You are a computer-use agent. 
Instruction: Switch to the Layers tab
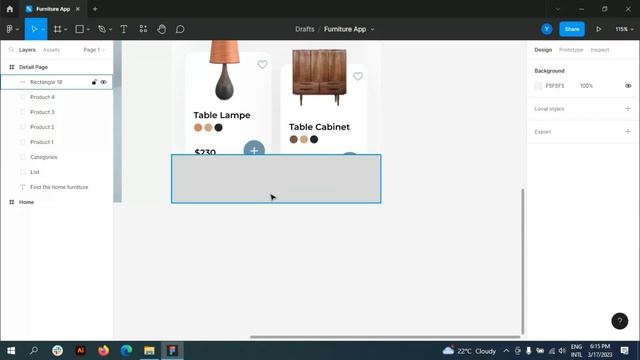point(27,50)
